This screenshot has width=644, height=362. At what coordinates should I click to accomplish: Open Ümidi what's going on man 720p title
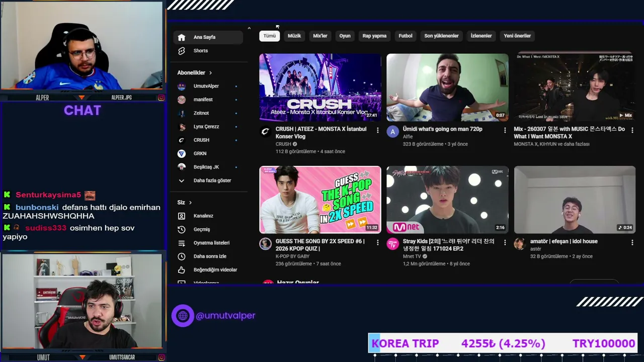[442, 129]
